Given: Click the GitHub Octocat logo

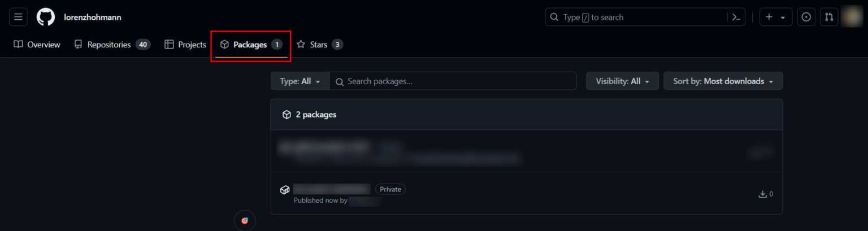Looking at the screenshot, I should (x=46, y=18).
